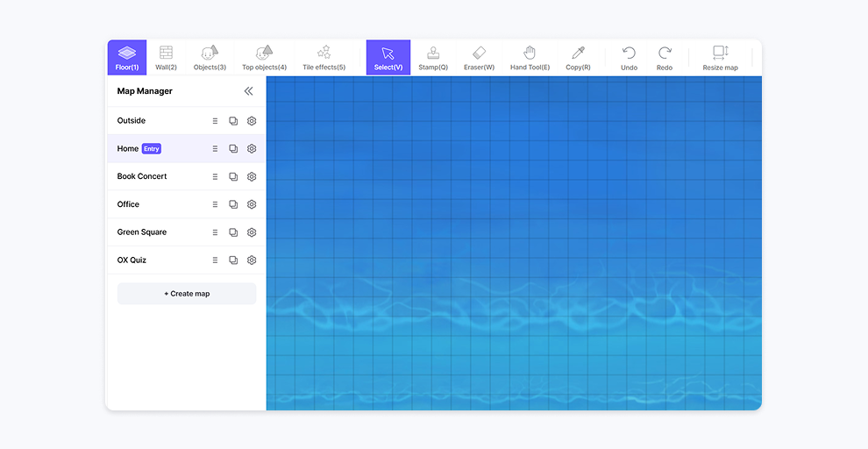The height and width of the screenshot is (449, 868).
Task: Open the reorder handle for Office map
Action: (x=216, y=204)
